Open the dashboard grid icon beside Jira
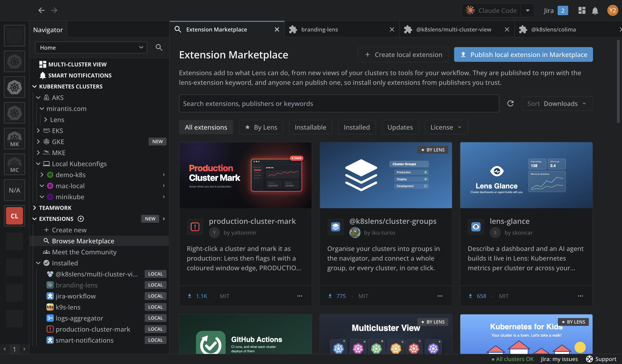The height and width of the screenshot is (364, 622). [582, 10]
